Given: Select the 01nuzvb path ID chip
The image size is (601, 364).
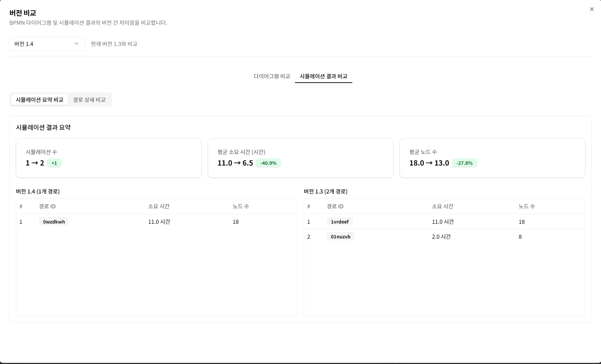Looking at the screenshot, I should pos(340,236).
